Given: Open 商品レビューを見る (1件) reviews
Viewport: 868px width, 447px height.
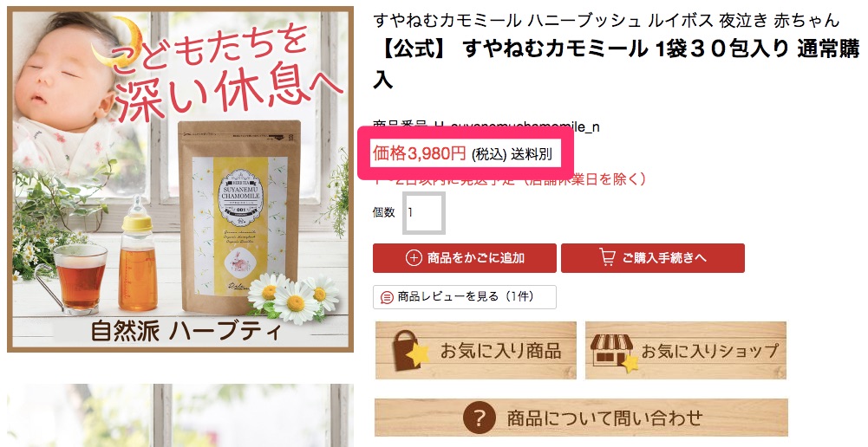Looking at the screenshot, I should (465, 297).
